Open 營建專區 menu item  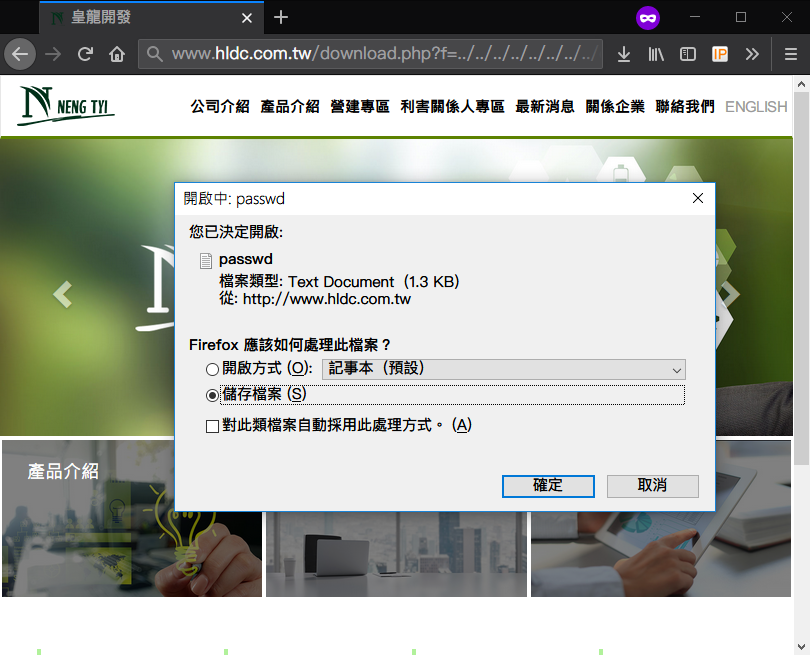(x=360, y=106)
